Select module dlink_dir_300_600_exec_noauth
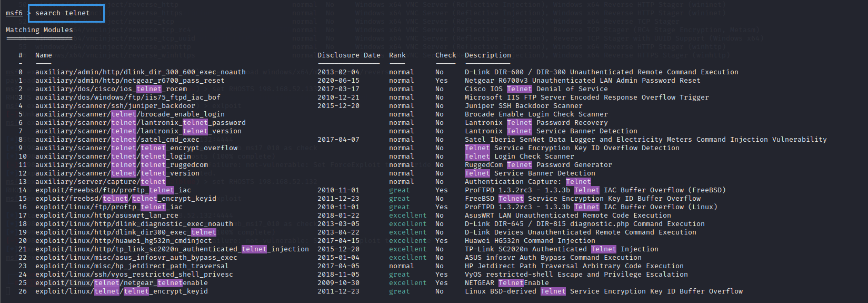The width and height of the screenshot is (868, 303). click(141, 72)
